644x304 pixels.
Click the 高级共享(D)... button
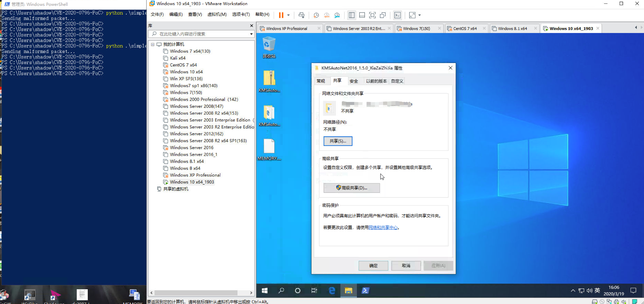point(352,188)
